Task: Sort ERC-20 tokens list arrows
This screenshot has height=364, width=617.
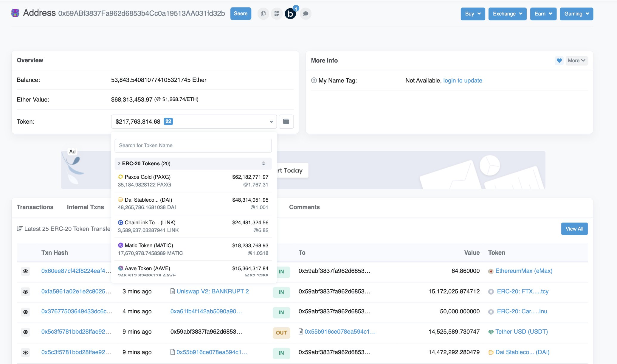Action: pos(263,164)
